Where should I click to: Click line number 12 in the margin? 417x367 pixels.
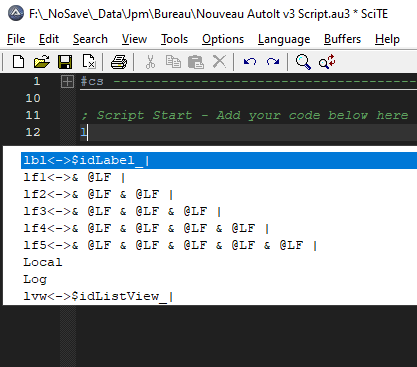[x=33, y=132]
